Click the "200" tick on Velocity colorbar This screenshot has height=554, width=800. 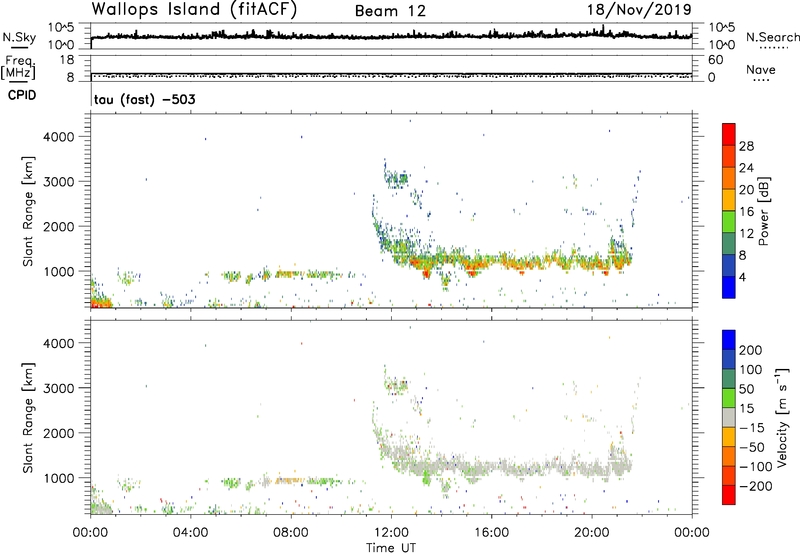[751, 350]
